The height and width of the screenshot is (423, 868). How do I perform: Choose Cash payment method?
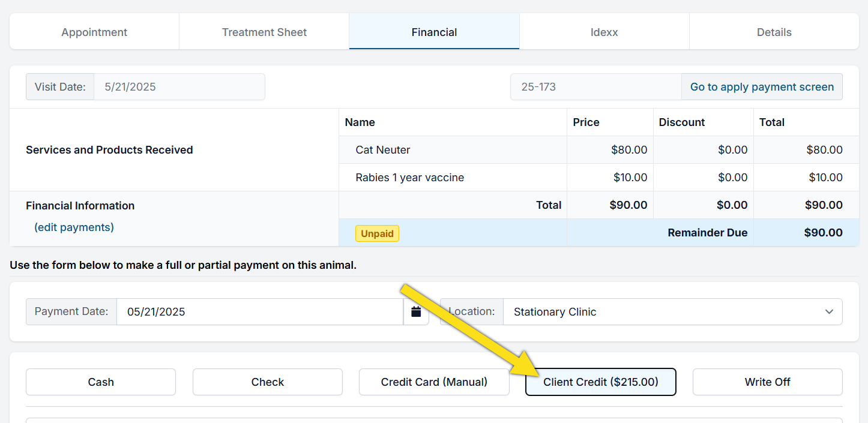[101, 382]
